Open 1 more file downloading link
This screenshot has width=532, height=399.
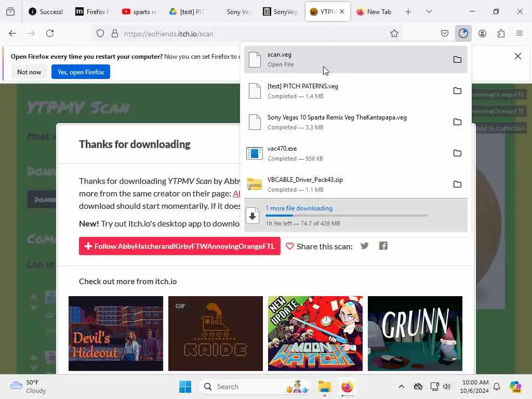[299, 208]
